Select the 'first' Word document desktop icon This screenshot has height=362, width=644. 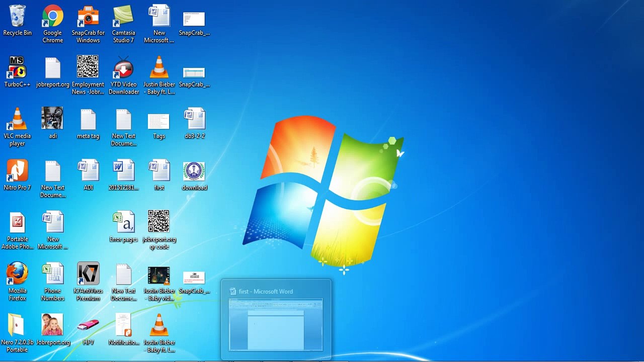point(159,175)
